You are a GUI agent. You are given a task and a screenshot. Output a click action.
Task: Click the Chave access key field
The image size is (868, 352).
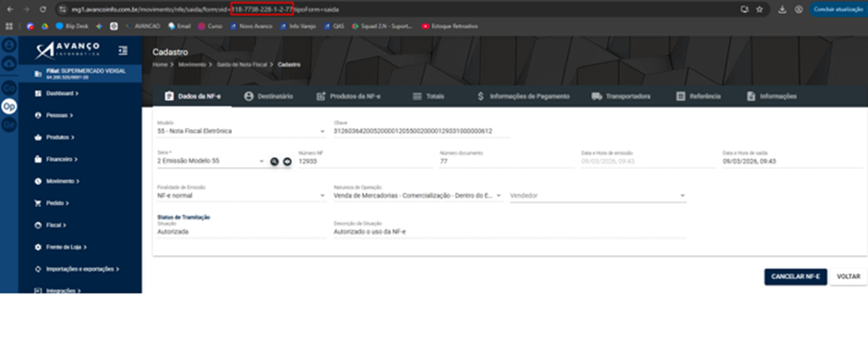click(x=421, y=131)
